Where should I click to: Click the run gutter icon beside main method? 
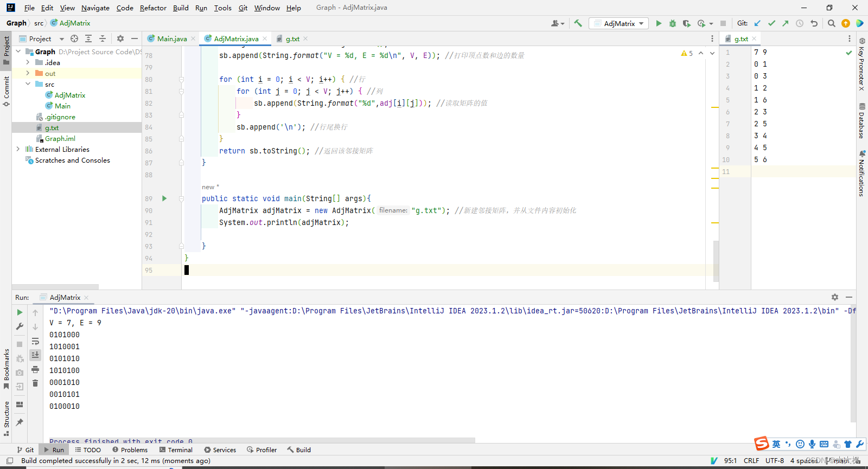click(x=164, y=198)
